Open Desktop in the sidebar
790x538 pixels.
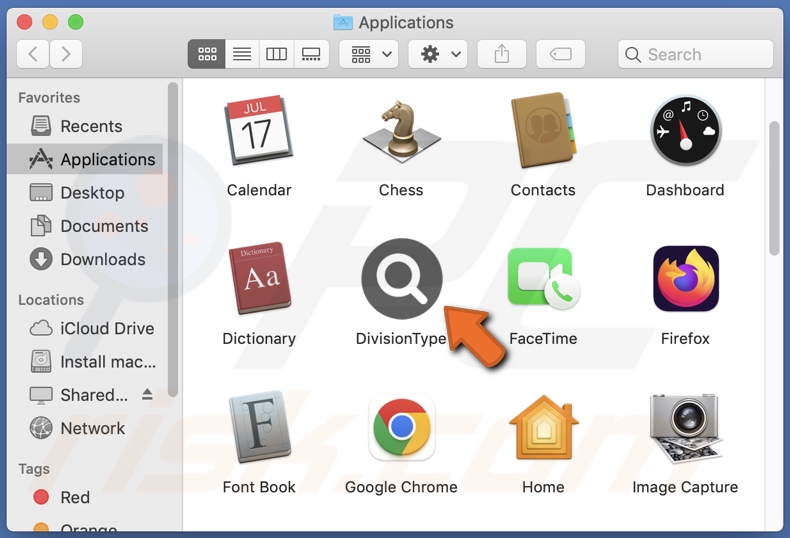pos(85,192)
